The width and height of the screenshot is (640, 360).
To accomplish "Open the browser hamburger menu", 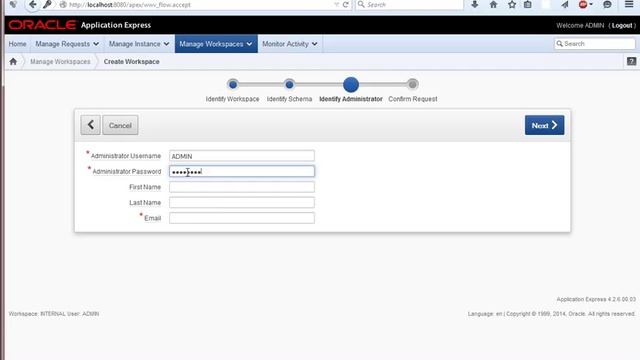I will pos(629,4).
